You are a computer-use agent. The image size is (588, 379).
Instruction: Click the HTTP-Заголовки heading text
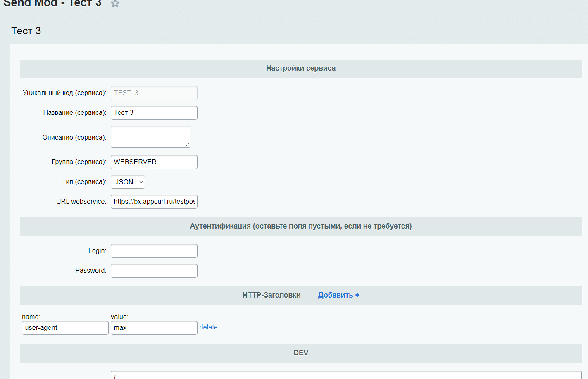click(271, 295)
